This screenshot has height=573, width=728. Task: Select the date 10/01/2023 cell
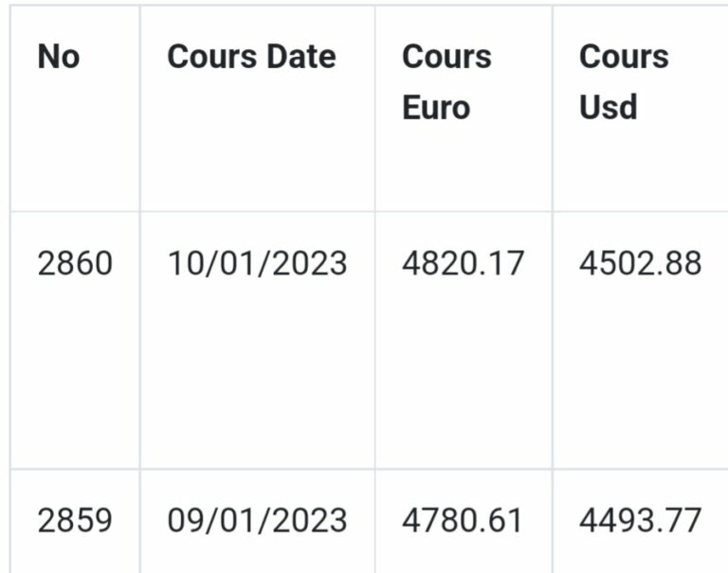pos(257,263)
